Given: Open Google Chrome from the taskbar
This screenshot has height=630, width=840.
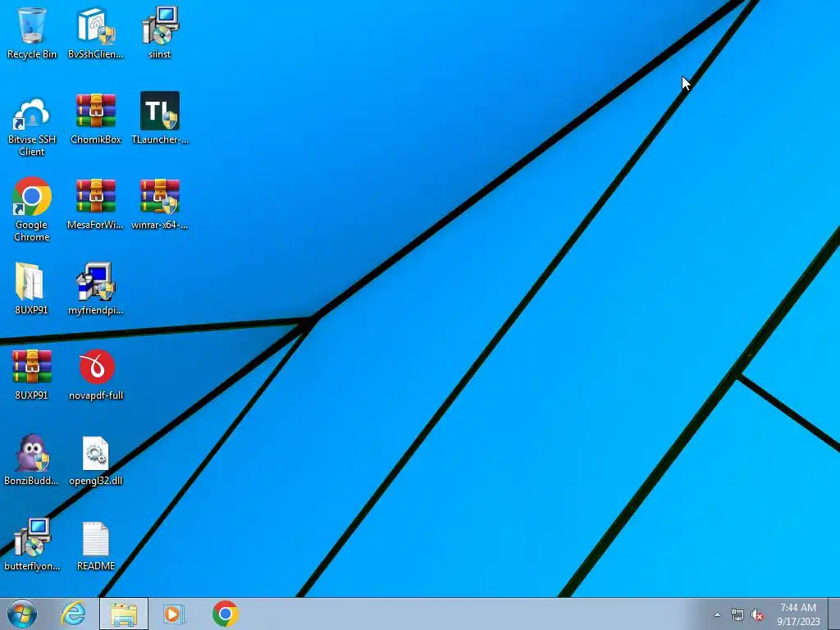Looking at the screenshot, I should 225,614.
